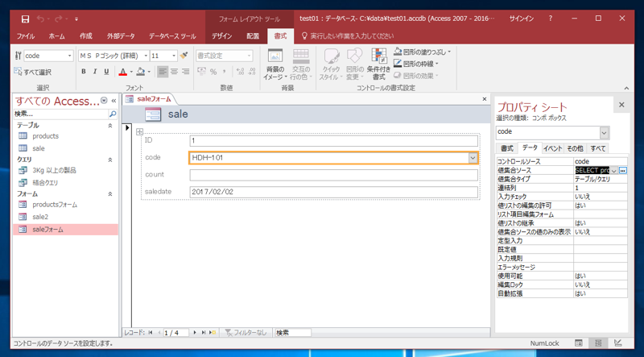Switch to the Create tab
The height and width of the screenshot is (357, 644).
pos(86,36)
